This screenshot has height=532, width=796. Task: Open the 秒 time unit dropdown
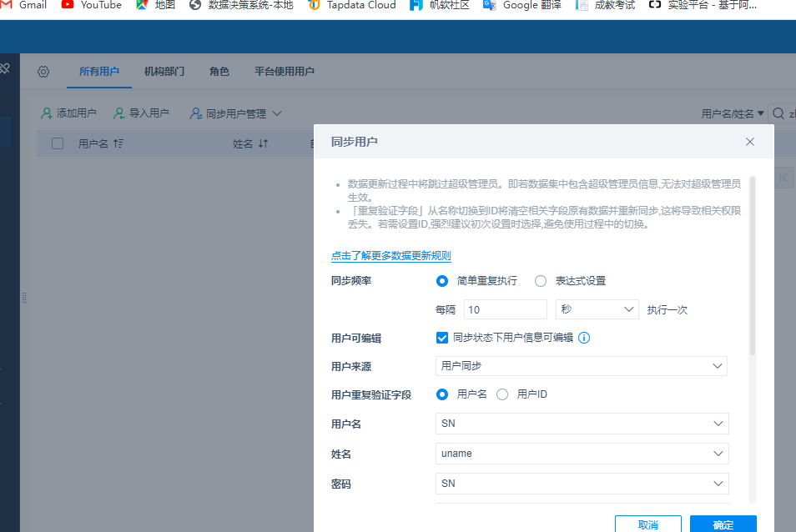pyautogui.click(x=597, y=309)
